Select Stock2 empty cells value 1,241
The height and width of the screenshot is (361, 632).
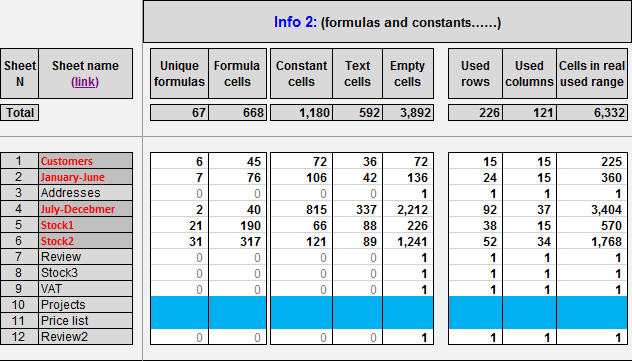point(407,241)
